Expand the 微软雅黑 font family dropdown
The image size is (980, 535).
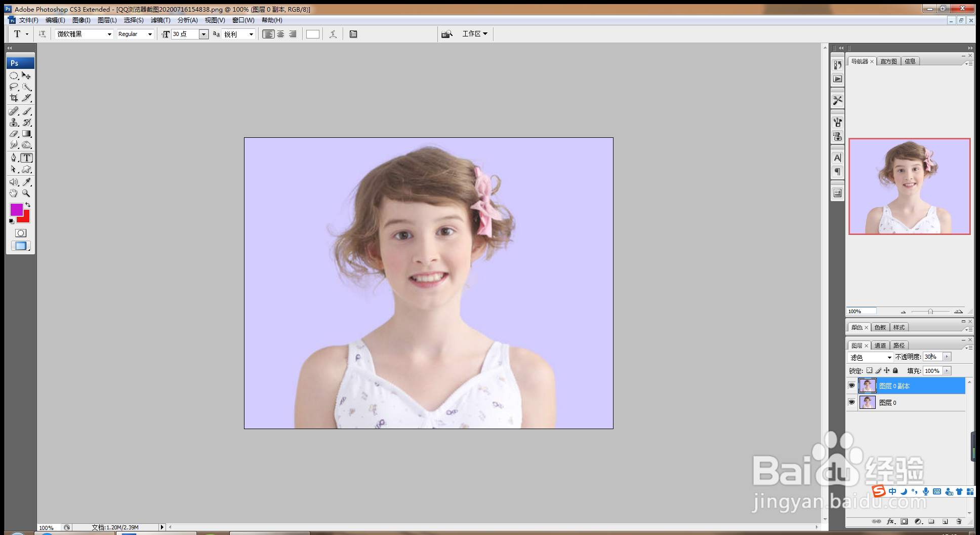(x=109, y=34)
